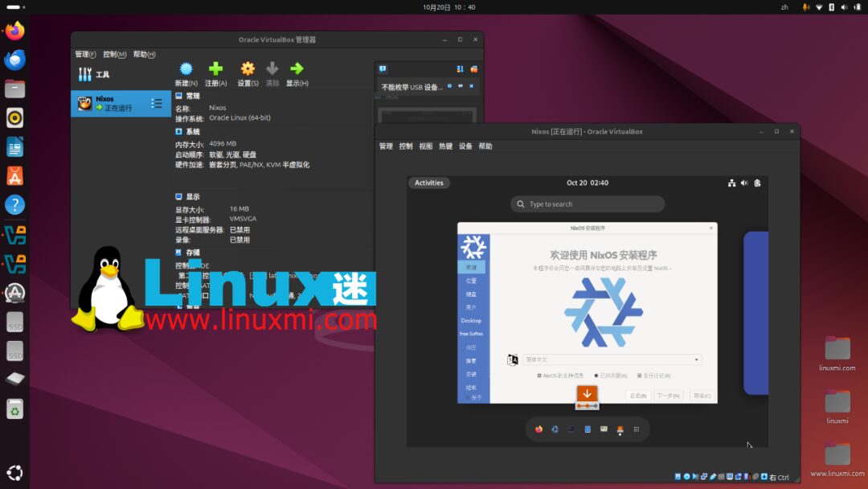The width and height of the screenshot is (868, 489).
Task: Click the guest clock Oct 20 02:40
Action: click(588, 183)
